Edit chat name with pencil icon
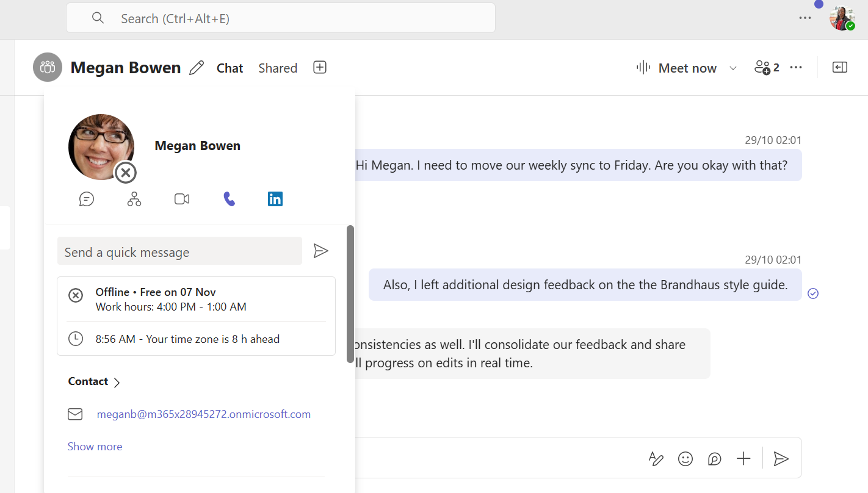The image size is (868, 493). pos(197,68)
